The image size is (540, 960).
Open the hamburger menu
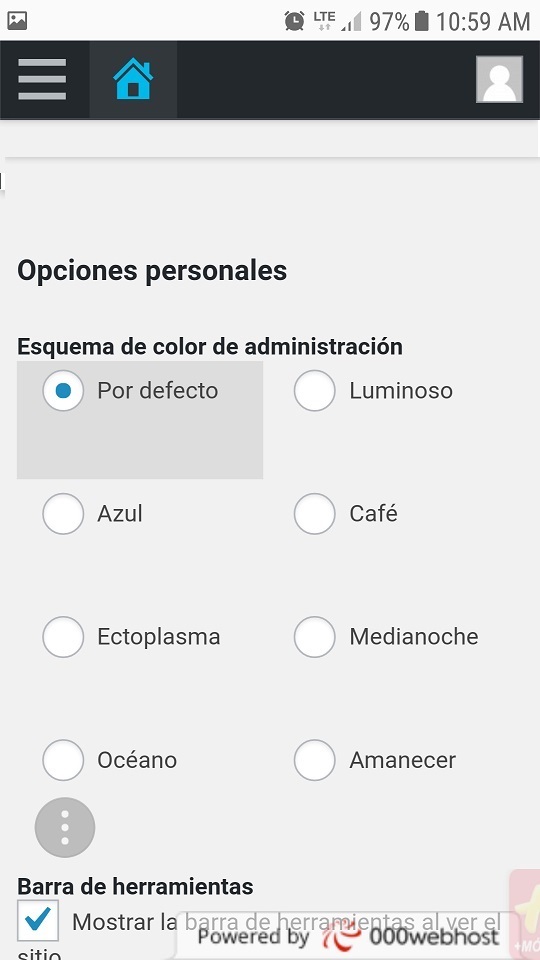pos(42,79)
